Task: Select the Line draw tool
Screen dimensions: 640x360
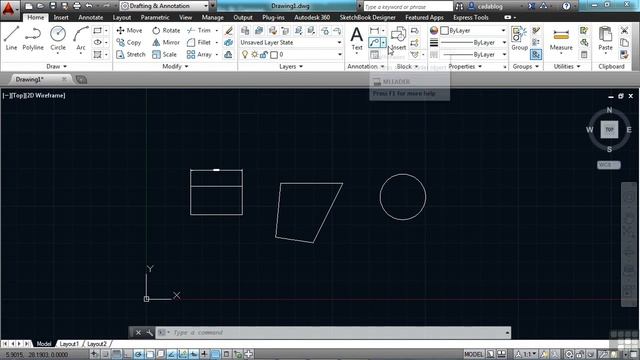Action: tap(11, 38)
